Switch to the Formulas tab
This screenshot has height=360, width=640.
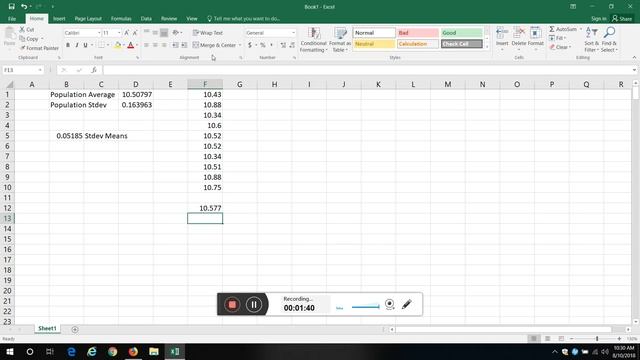pos(121,19)
